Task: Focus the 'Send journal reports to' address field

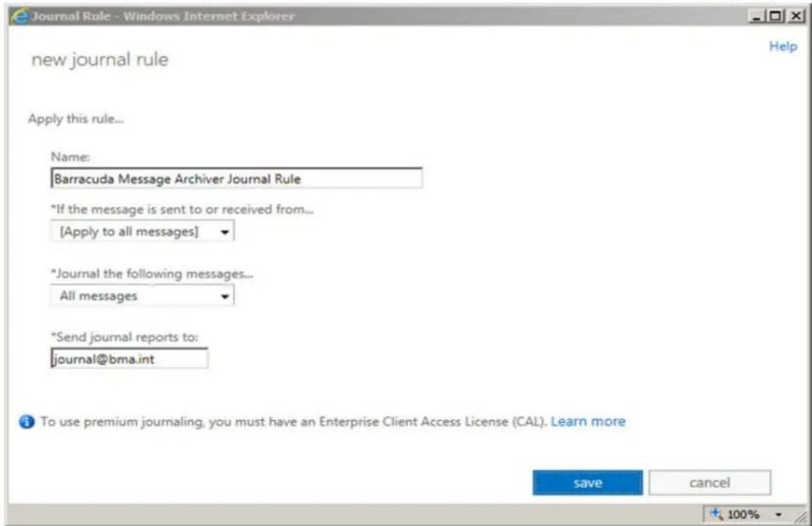Action: click(129, 358)
